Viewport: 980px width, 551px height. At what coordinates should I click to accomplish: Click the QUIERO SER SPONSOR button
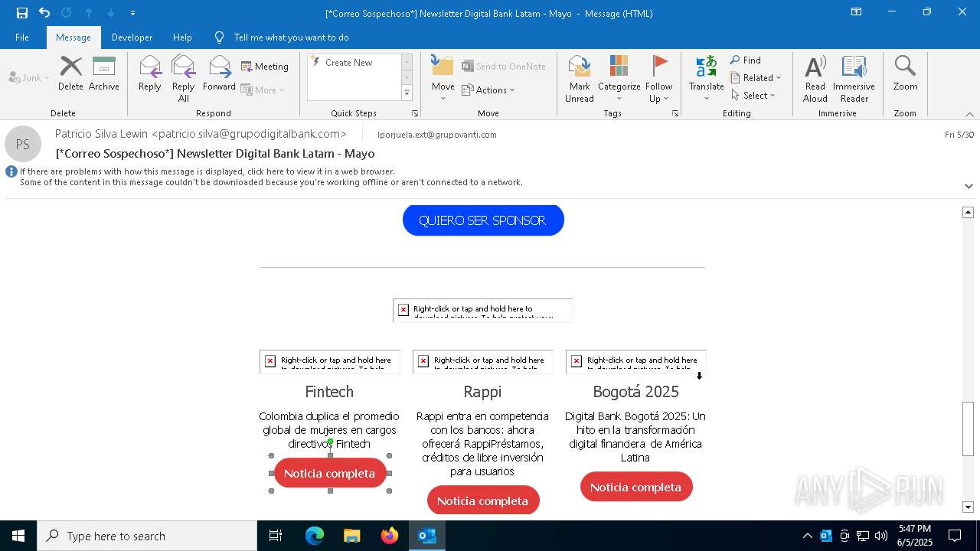coord(483,220)
